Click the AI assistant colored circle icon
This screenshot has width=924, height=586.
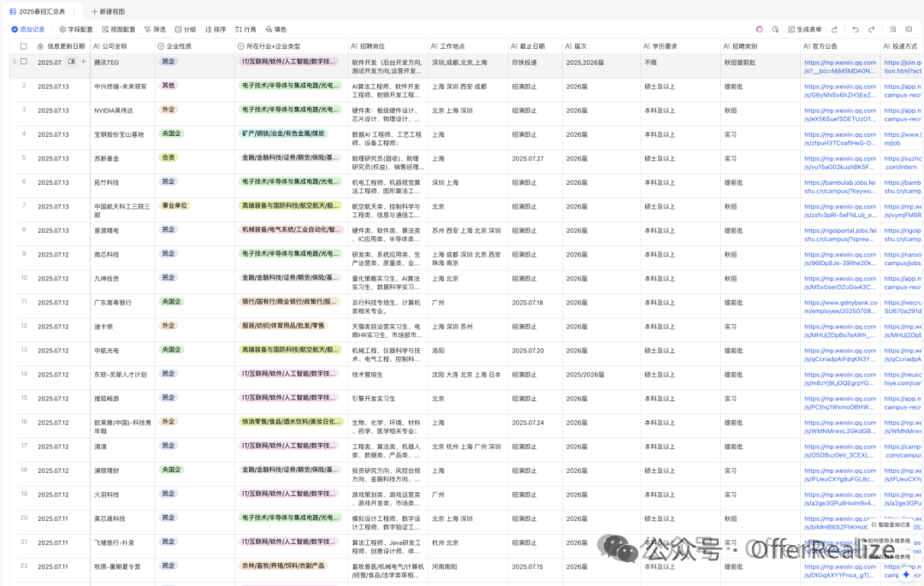(x=760, y=29)
